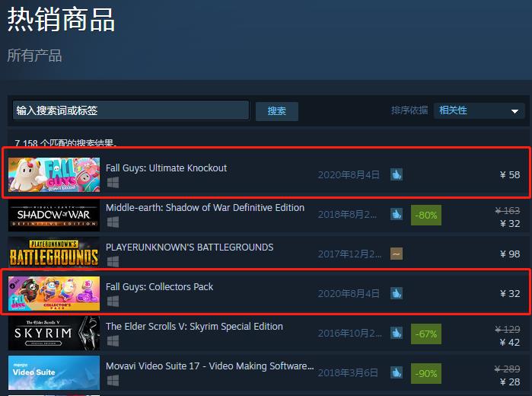Focus the 输入搜索词或标签 search field
The width and height of the screenshot is (532, 396).
coord(131,110)
